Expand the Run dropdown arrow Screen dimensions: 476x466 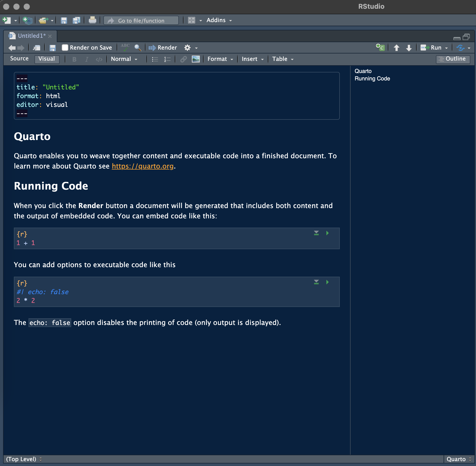(x=446, y=48)
